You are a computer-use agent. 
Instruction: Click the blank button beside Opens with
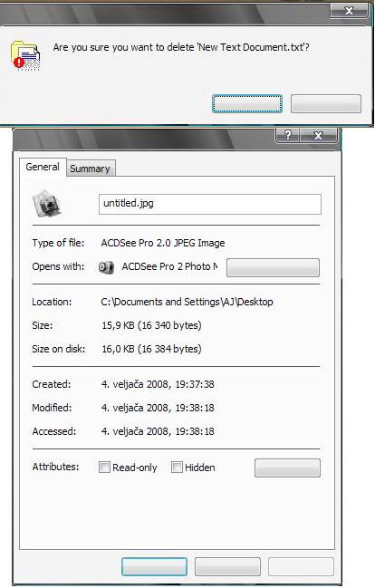273,268
